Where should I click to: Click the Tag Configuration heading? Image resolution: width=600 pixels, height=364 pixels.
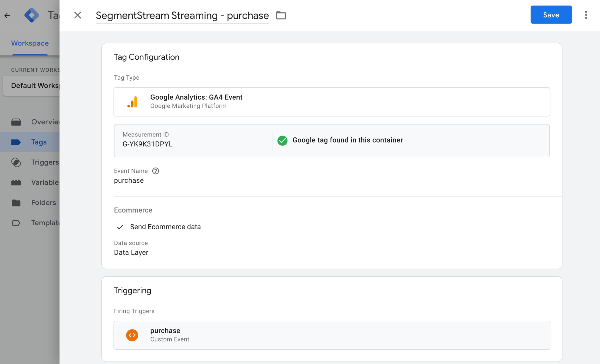[x=146, y=57]
